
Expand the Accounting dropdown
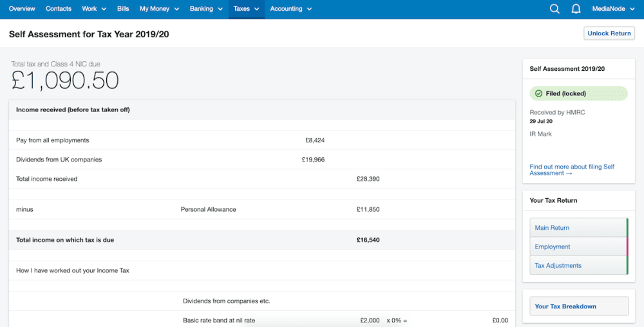point(290,9)
